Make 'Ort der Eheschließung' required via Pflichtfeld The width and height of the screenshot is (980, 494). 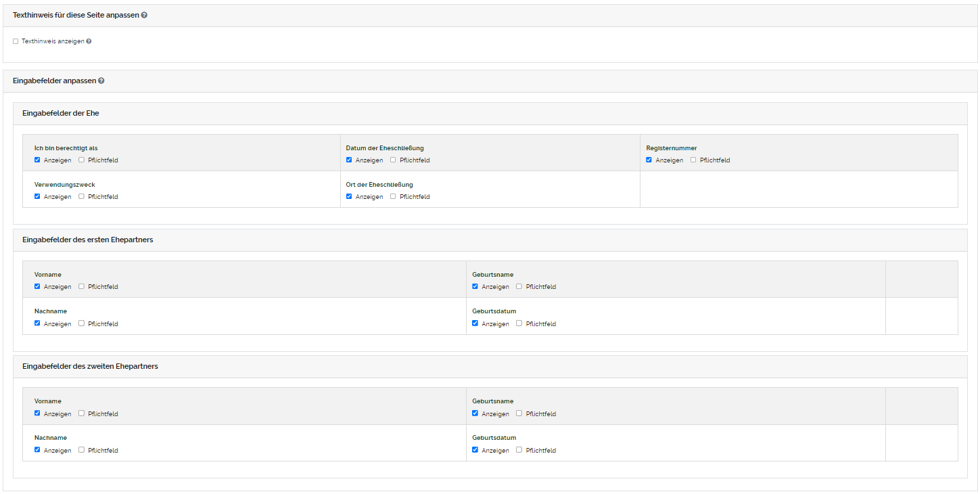click(x=392, y=196)
